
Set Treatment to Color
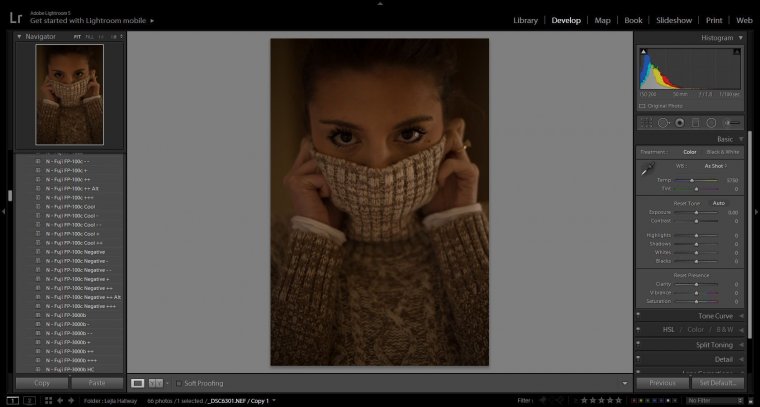click(689, 152)
